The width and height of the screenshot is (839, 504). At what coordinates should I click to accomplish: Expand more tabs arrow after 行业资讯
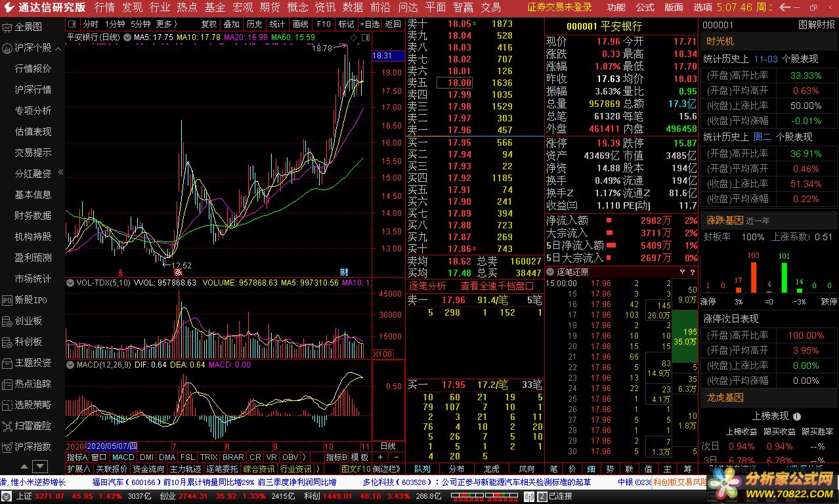click(x=318, y=469)
